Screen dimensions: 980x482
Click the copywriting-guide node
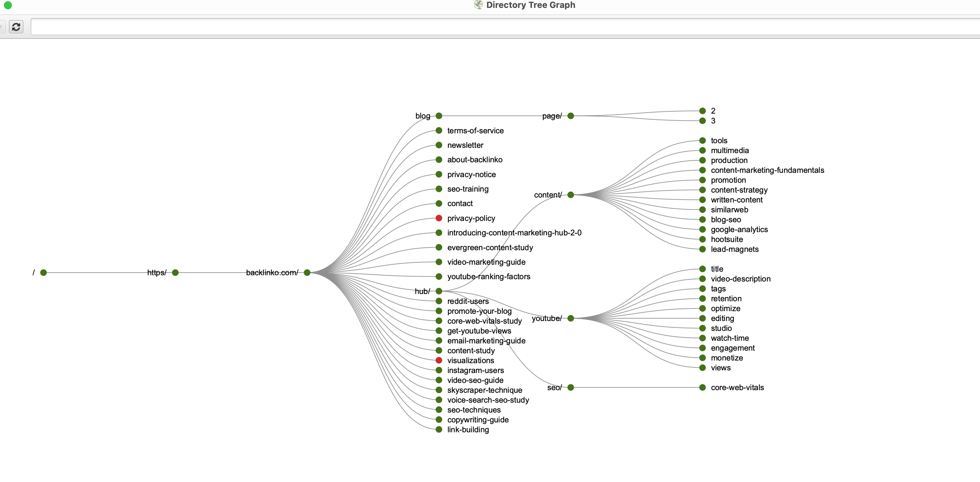pos(439,420)
